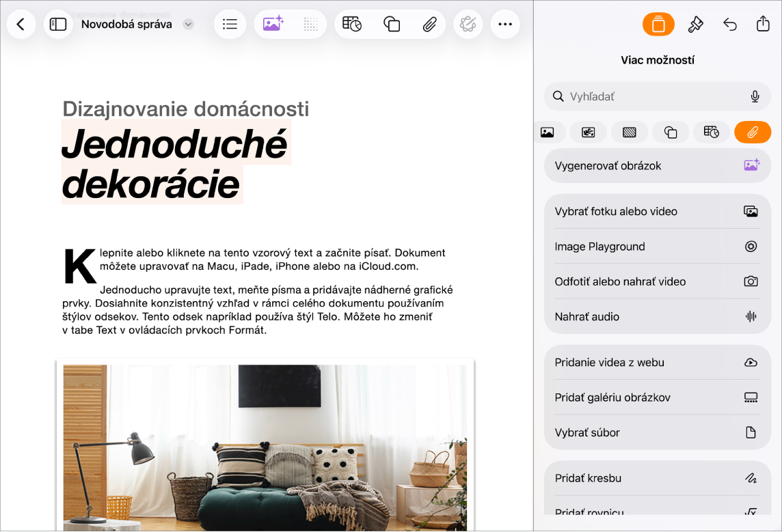Open the three-dots more menu
Image resolution: width=782 pixels, height=532 pixels.
[x=505, y=24]
